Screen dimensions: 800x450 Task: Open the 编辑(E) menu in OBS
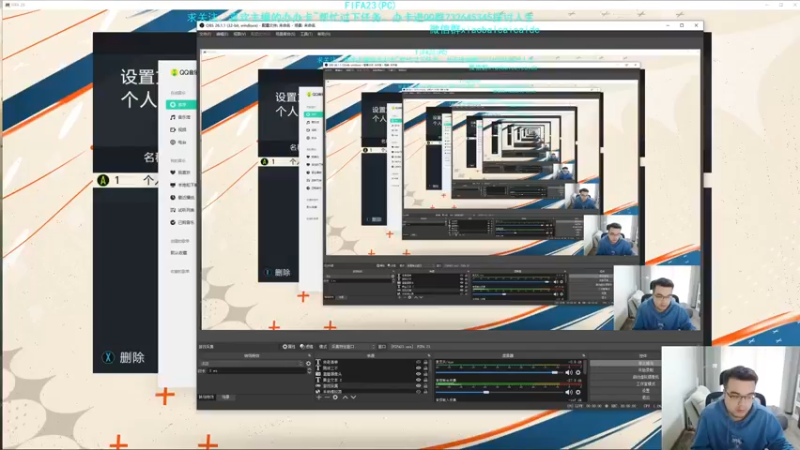pos(222,34)
